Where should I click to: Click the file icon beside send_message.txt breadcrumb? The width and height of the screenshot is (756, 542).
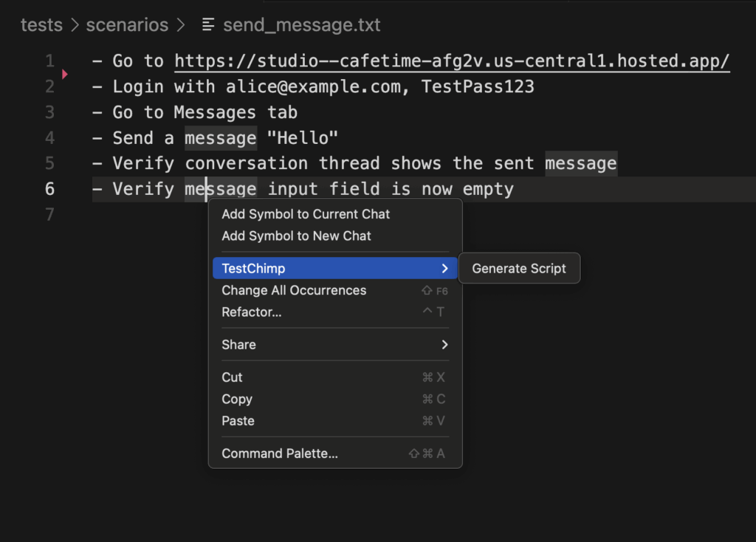point(210,25)
